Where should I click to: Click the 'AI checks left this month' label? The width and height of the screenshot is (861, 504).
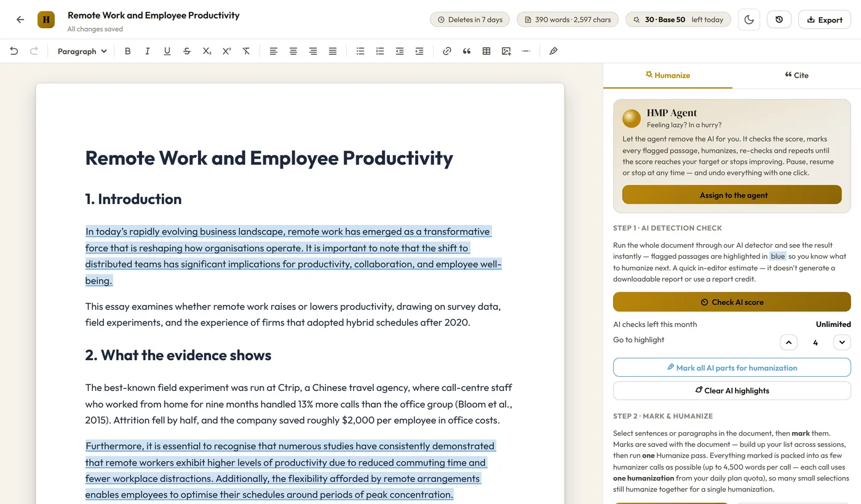click(655, 325)
